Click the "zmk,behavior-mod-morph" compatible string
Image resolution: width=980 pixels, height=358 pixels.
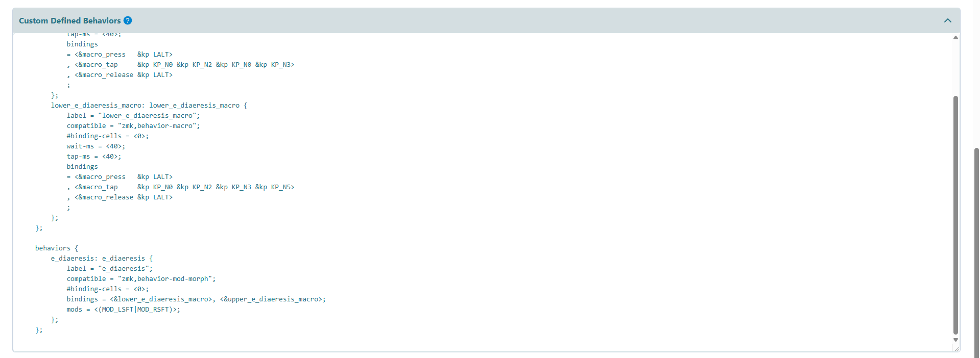166,279
